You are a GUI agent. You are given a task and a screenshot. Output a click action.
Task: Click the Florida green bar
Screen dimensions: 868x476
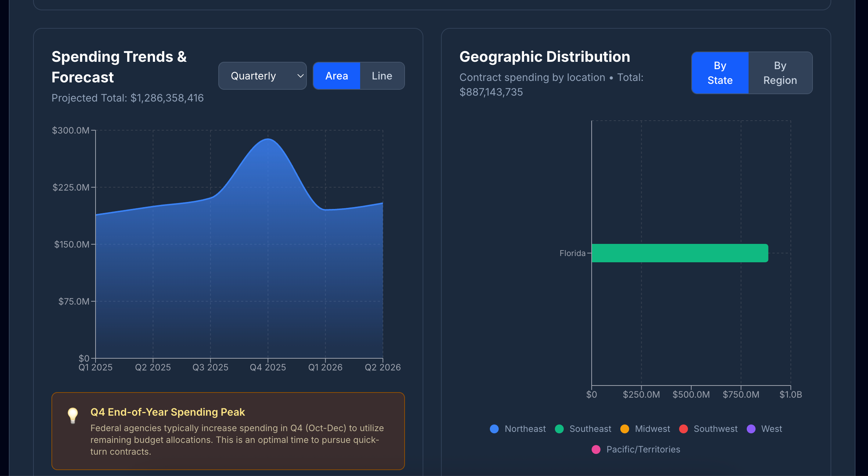[680, 253]
